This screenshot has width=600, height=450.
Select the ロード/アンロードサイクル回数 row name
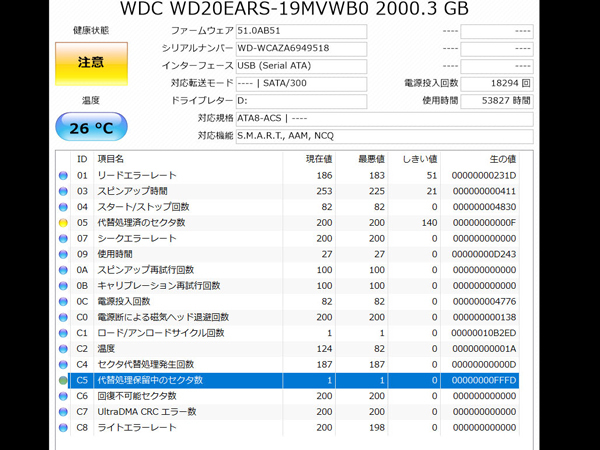[x=161, y=333]
